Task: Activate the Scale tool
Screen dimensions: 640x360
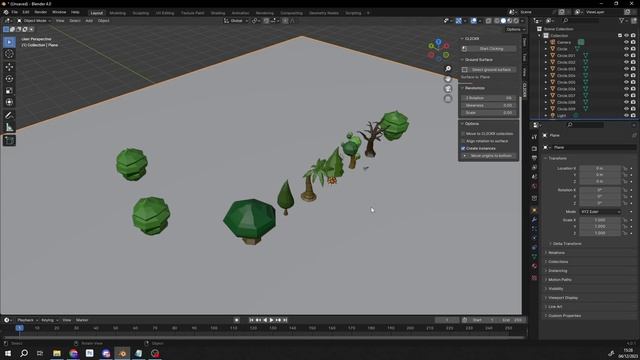Action: (9, 90)
